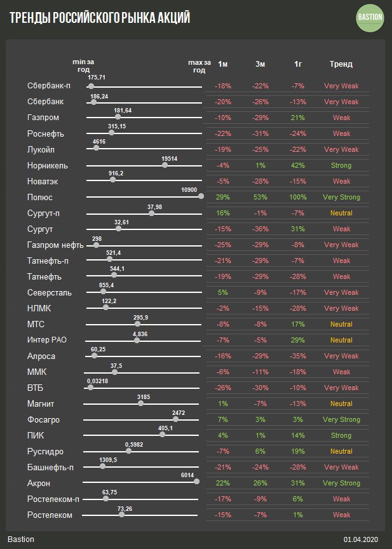Click the date 01.04.2020 in footer
The image size is (392, 549).
pos(361,539)
